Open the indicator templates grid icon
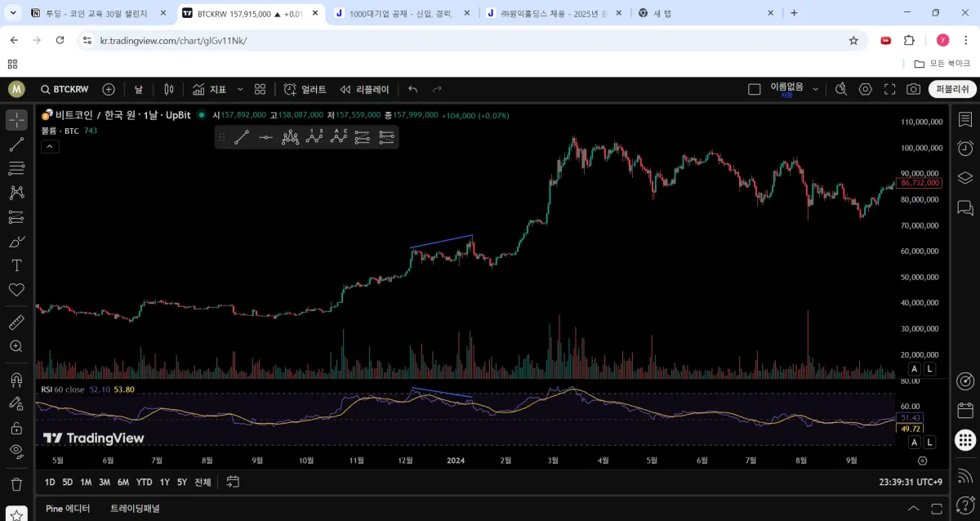Viewport: 980px width, 521px height. 260,90
